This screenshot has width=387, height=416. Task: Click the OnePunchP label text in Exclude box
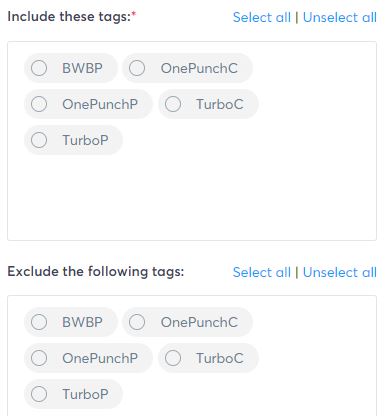tap(100, 358)
